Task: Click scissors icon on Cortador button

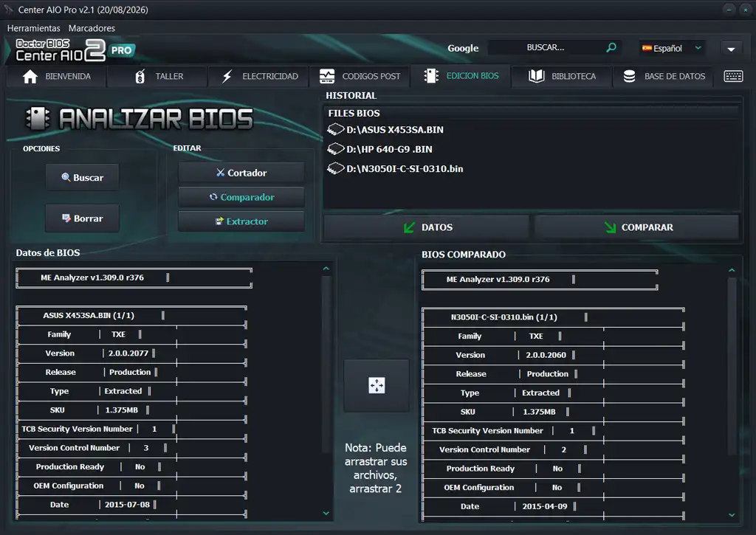Action: click(x=220, y=173)
